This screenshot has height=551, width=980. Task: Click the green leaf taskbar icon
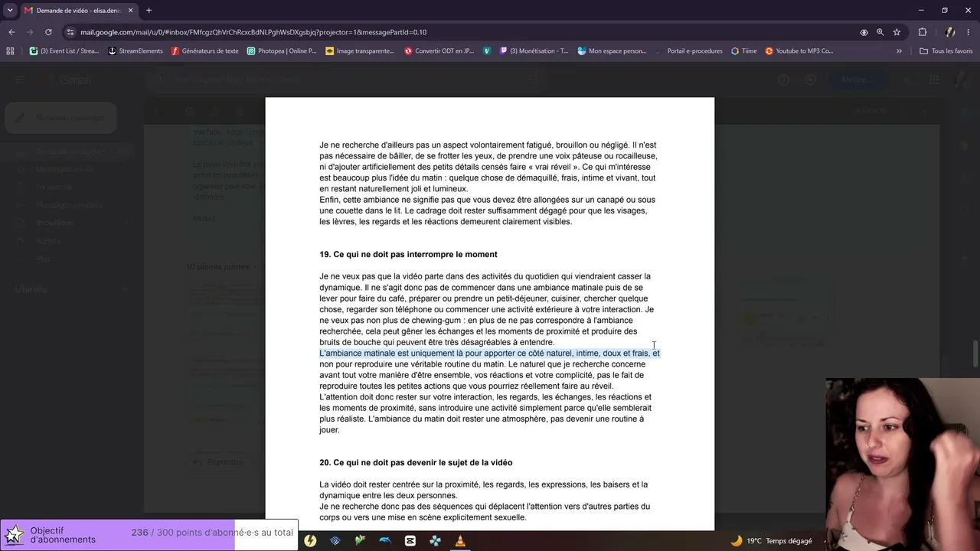(360, 540)
